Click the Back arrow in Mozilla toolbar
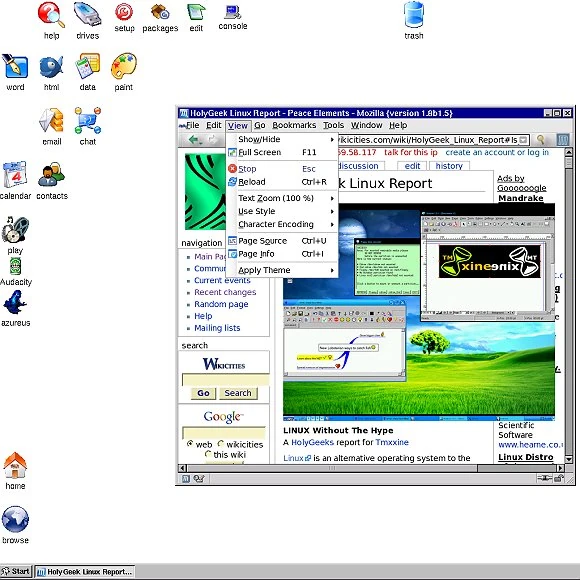This screenshot has height=580, width=580. coord(193,140)
